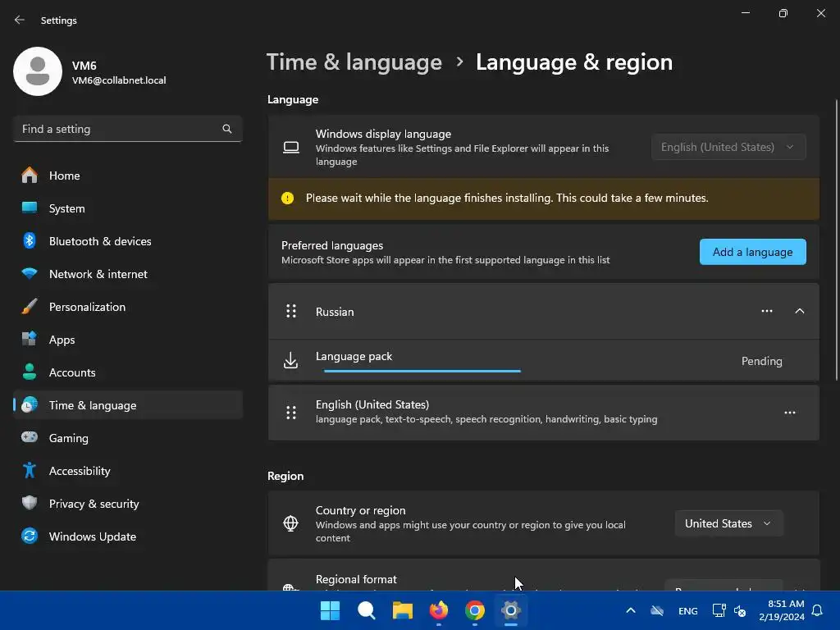Grab the Russian language drag handle
The width and height of the screenshot is (840, 630).
tap(291, 311)
